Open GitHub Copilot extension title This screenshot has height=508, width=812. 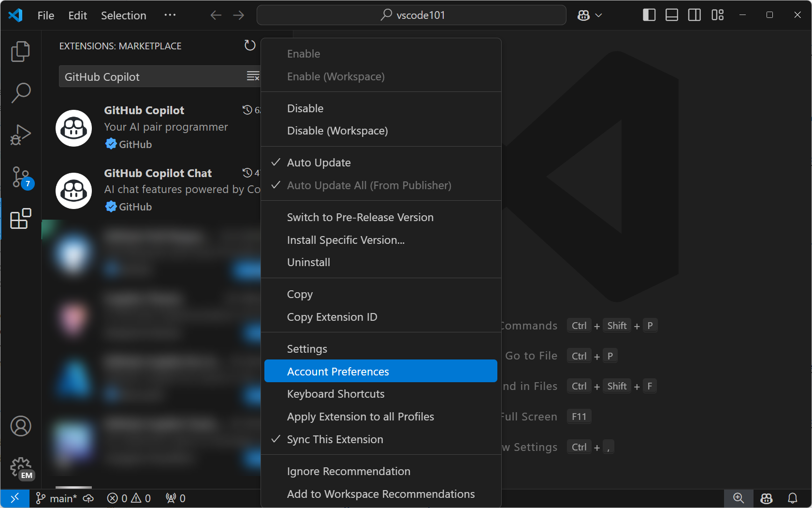coord(144,110)
